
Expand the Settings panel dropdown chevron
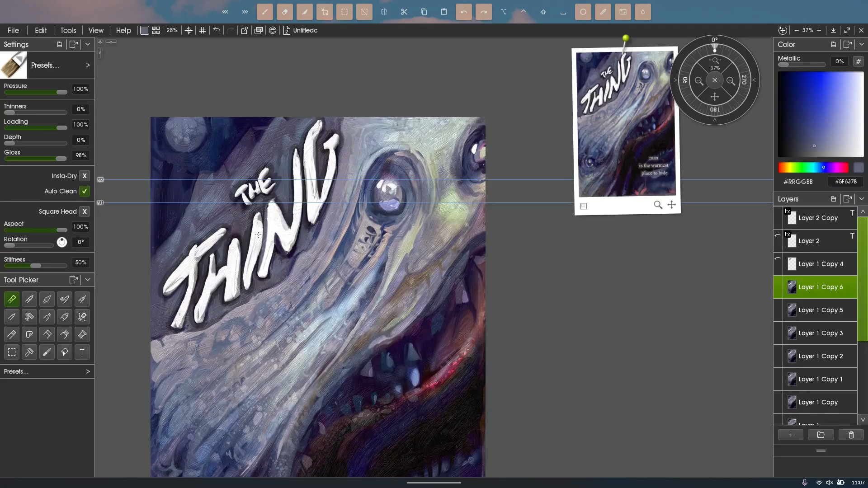88,44
